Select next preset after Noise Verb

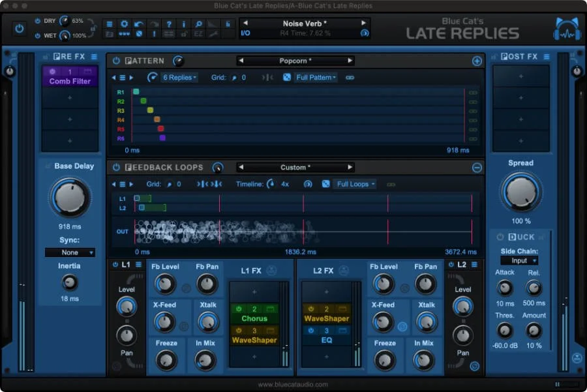pyautogui.click(x=363, y=23)
